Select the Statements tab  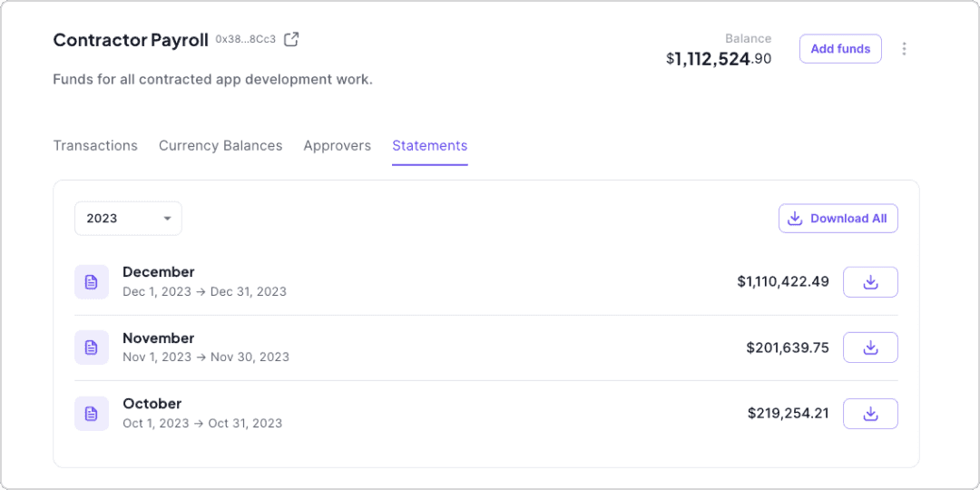tap(430, 145)
